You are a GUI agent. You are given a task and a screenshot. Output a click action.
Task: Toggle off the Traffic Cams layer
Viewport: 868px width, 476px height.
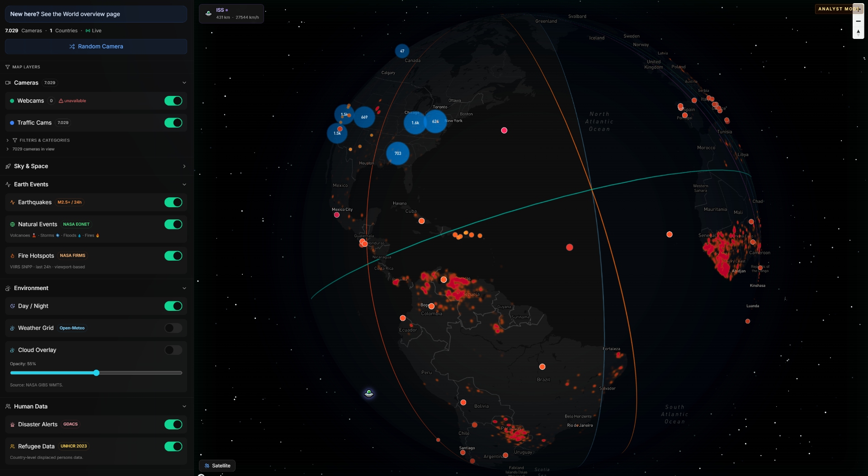click(174, 123)
